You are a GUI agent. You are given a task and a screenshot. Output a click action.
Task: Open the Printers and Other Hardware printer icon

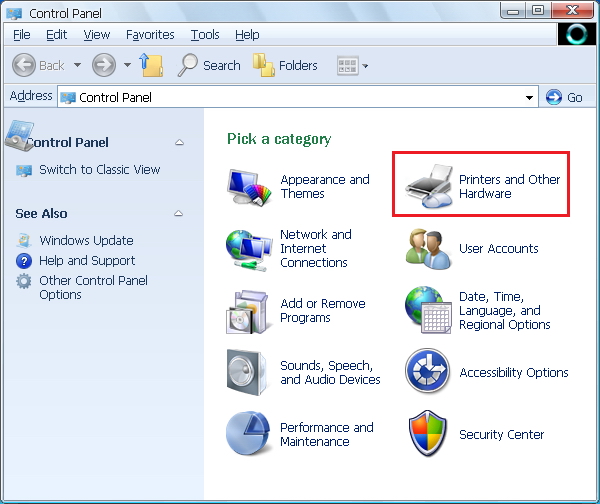pyautogui.click(x=429, y=186)
